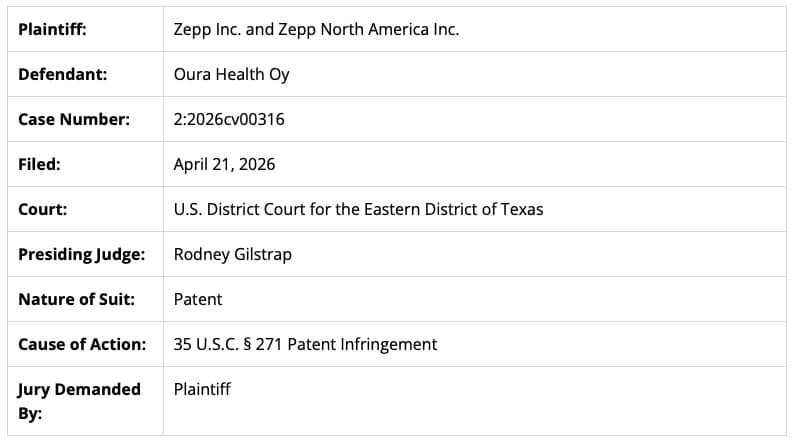Click the Filed label cell
This screenshot has width=794, height=443.
tap(39, 164)
